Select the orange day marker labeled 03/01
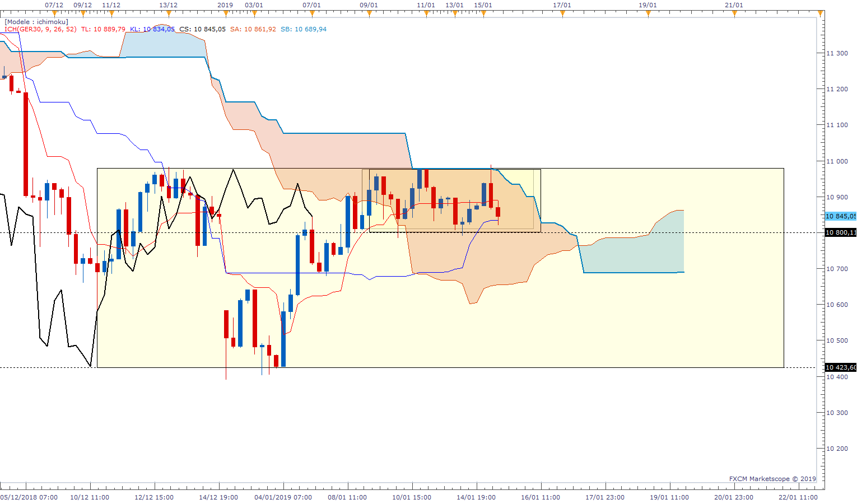This screenshot has width=857, height=504. [254, 13]
